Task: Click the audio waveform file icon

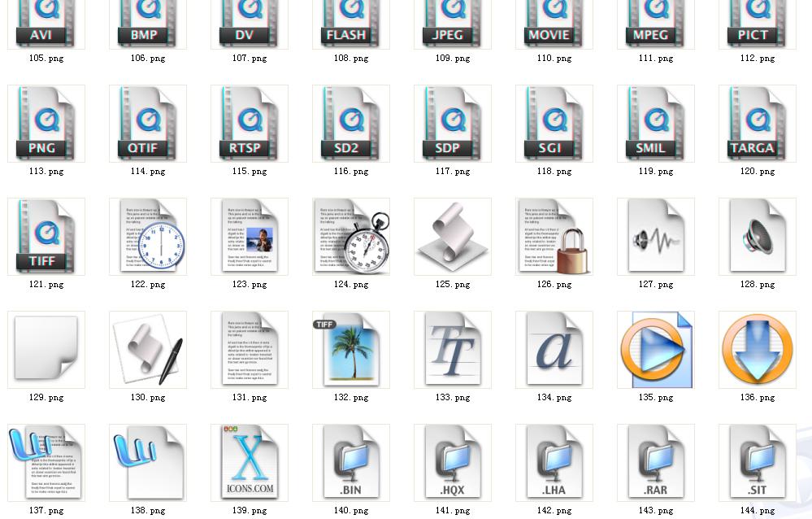Action: pos(656,237)
